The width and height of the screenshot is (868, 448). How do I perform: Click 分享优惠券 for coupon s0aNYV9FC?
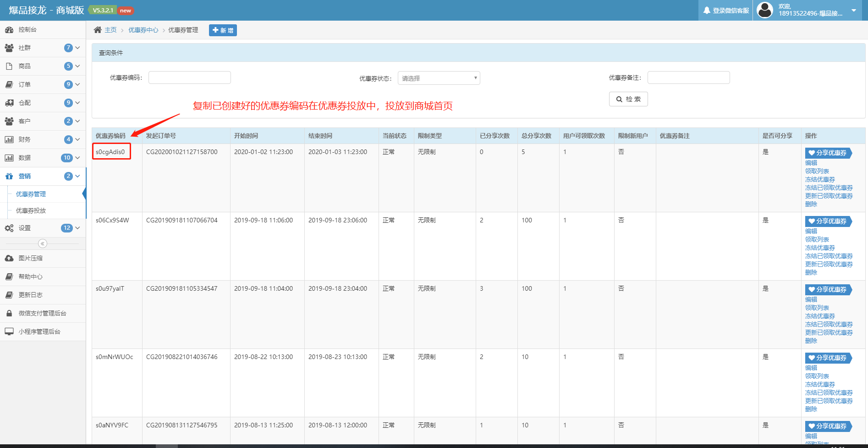[x=828, y=426]
